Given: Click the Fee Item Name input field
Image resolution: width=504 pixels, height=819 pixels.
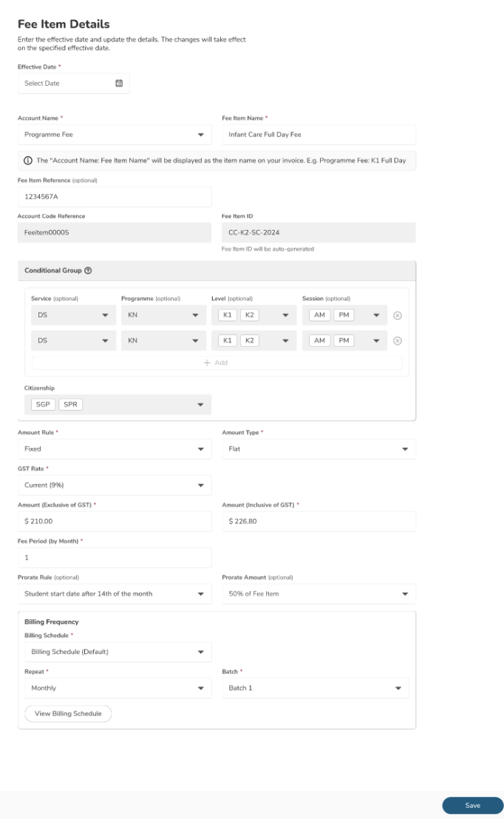Looking at the screenshot, I should (319, 135).
